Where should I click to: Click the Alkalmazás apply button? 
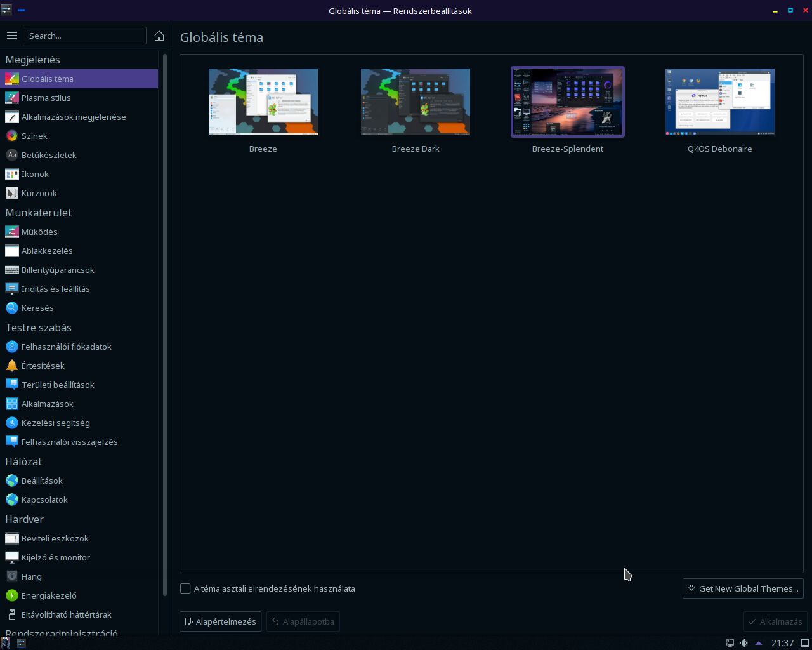click(775, 621)
